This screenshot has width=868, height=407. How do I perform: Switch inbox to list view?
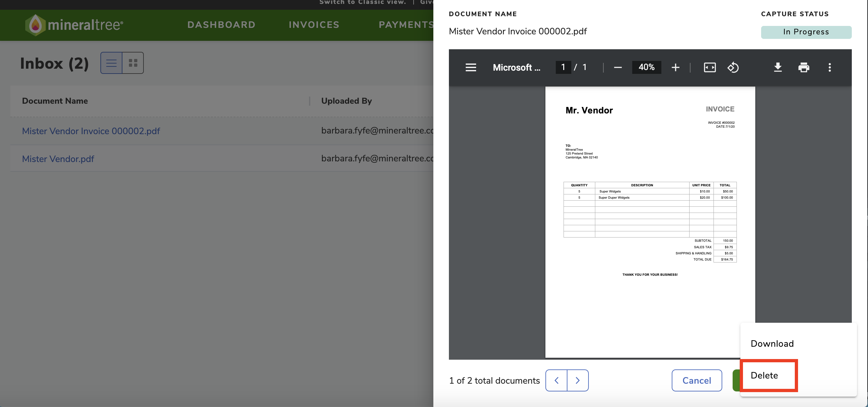click(x=111, y=63)
